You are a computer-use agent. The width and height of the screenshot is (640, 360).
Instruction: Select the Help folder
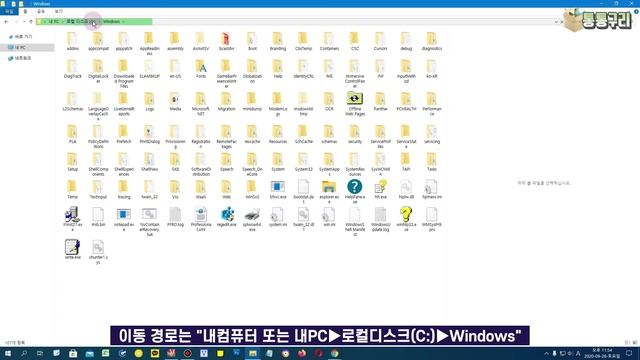click(x=278, y=69)
